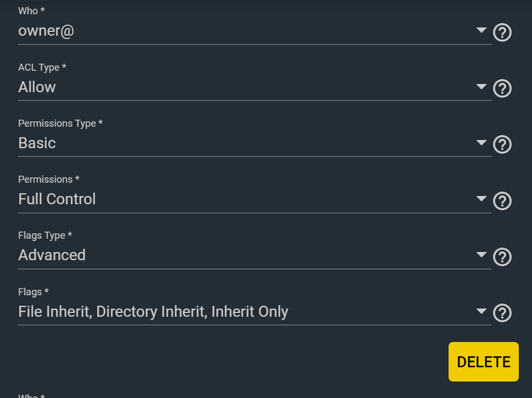Screen dimensions: 532x398
Task: Click the Permissions Type help icon
Action: click(502, 145)
